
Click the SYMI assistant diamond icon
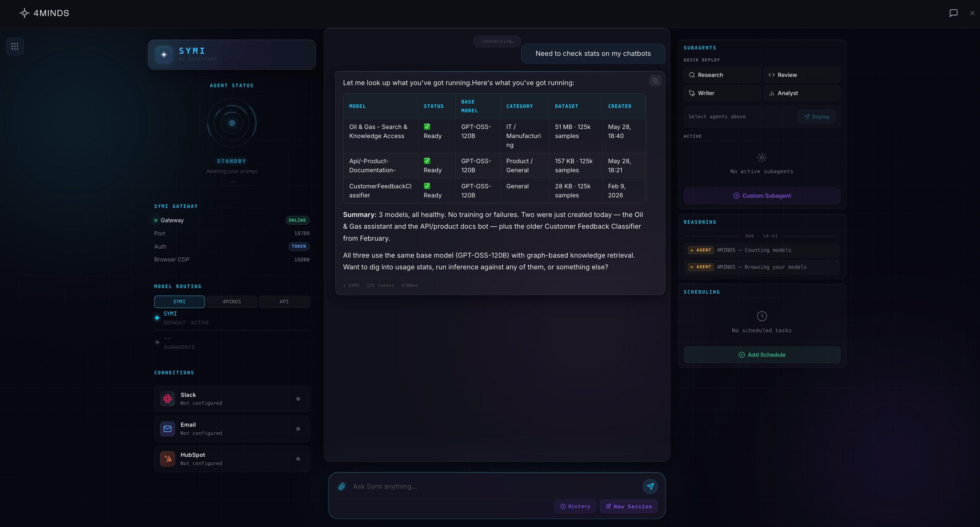[164, 55]
